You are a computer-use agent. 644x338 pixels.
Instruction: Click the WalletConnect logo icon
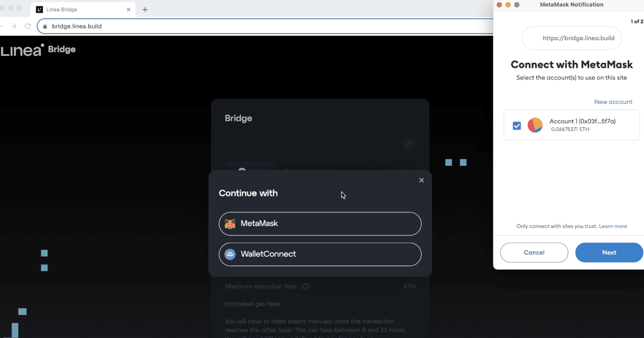(230, 254)
